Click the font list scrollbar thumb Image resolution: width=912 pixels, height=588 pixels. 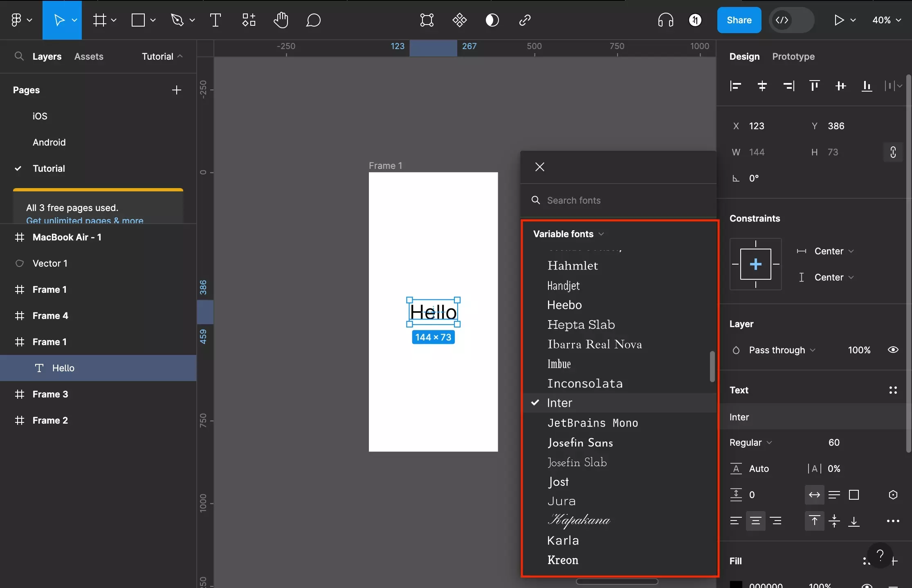tap(712, 366)
